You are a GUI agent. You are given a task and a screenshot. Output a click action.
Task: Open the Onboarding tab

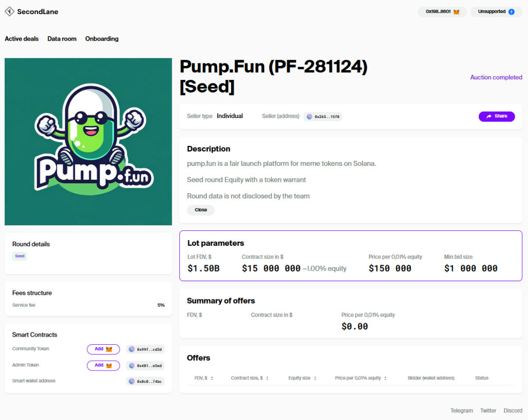point(102,39)
